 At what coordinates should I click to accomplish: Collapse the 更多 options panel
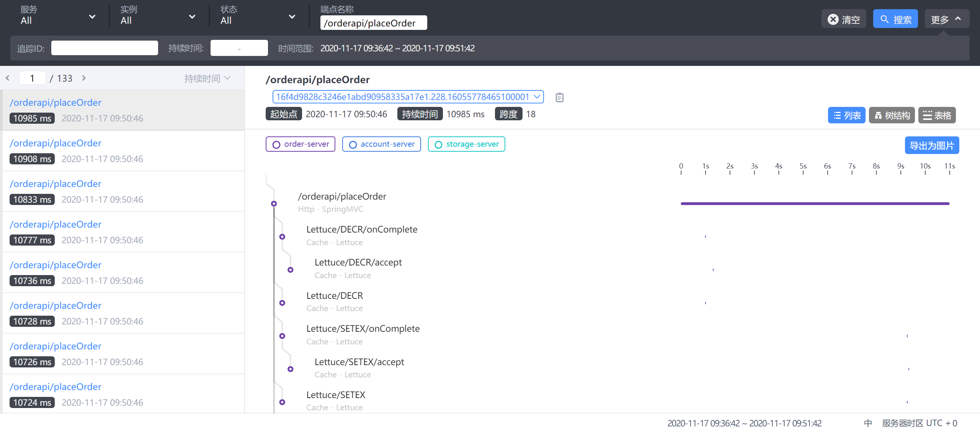[947, 19]
